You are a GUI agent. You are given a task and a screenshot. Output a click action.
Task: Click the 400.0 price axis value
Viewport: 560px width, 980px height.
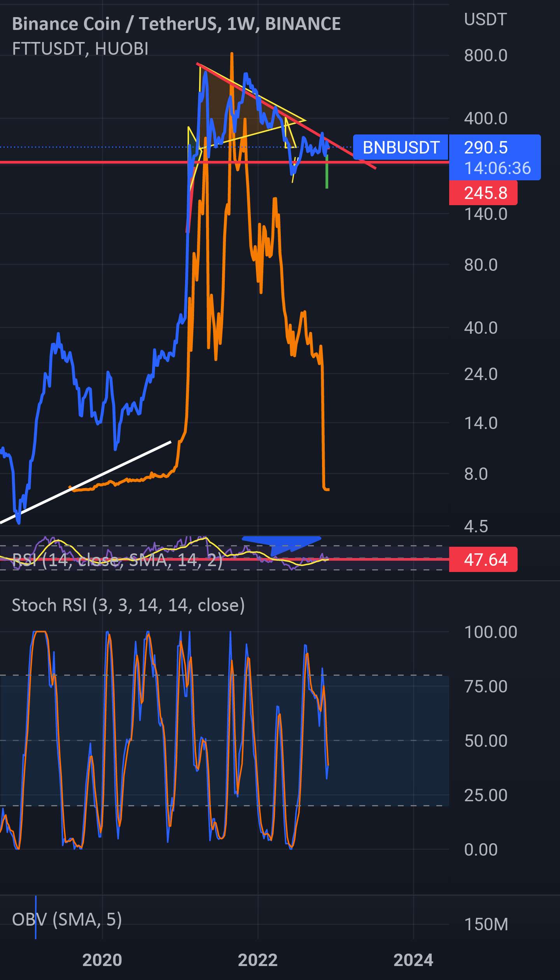click(486, 118)
